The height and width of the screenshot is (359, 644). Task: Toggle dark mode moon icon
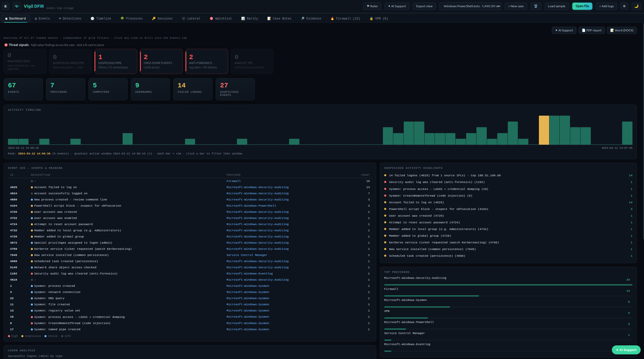tap(636, 6)
